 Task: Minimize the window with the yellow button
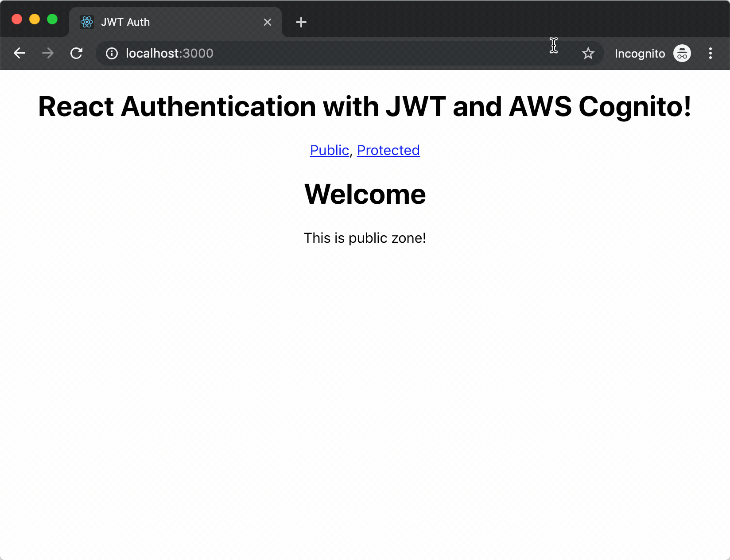coord(35,19)
